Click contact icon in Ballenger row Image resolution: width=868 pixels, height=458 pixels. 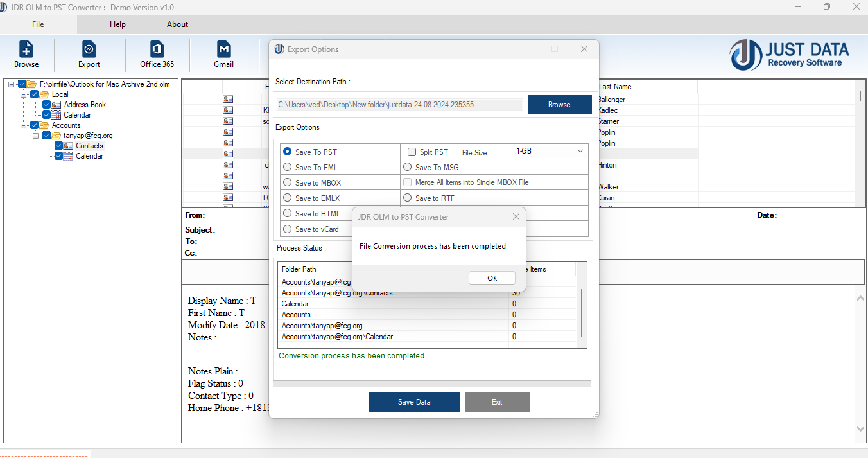228,100
